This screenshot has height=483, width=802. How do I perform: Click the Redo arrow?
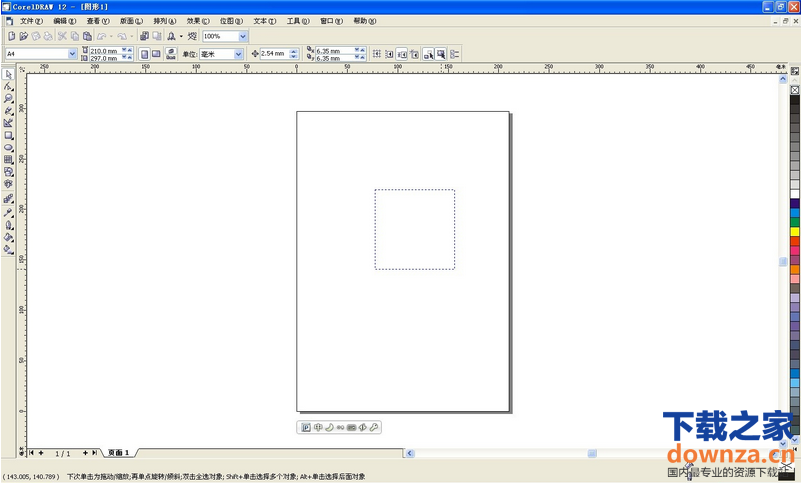click(x=122, y=36)
